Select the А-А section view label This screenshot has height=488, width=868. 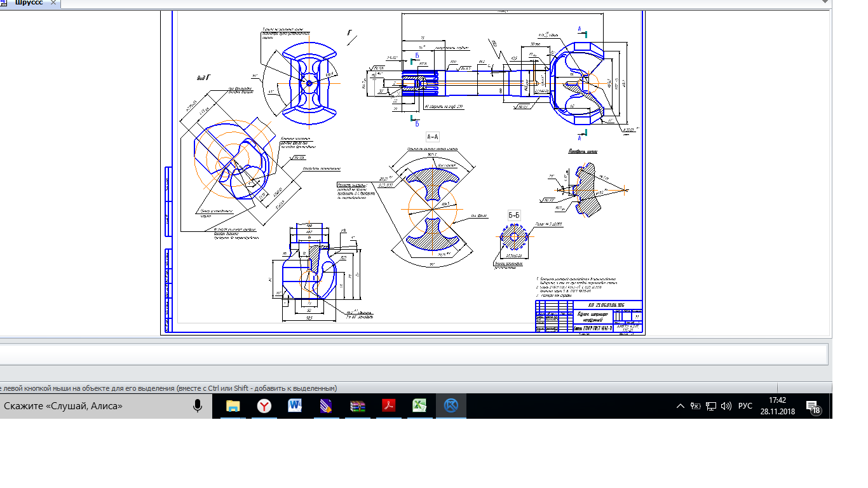(433, 137)
